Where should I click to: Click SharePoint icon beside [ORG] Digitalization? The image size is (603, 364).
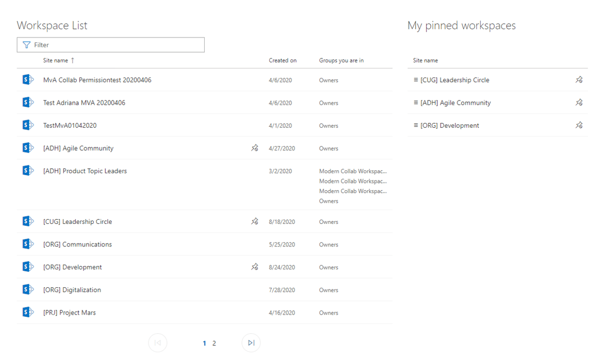tap(28, 289)
